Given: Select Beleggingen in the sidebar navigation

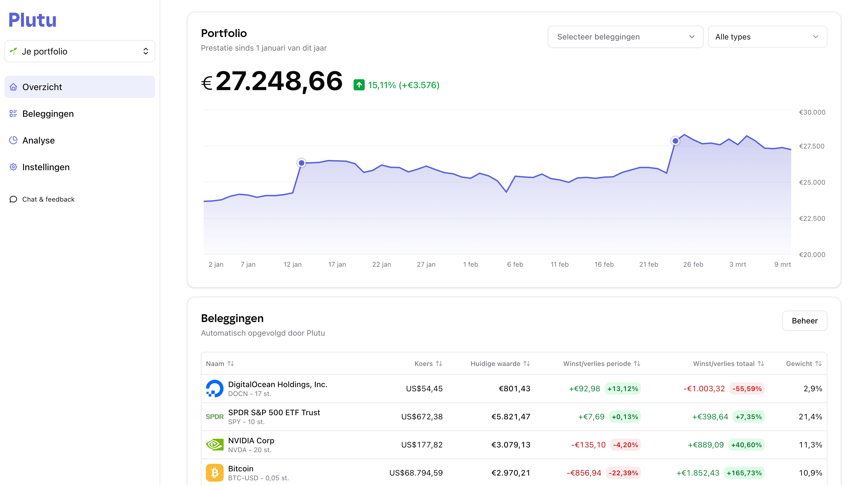Looking at the screenshot, I should 48,113.
